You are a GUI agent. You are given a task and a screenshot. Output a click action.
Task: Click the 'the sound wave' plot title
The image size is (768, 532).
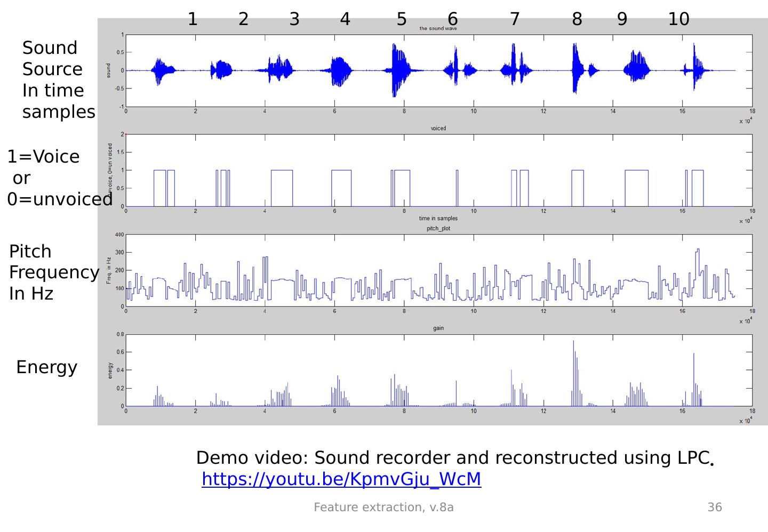[438, 28]
